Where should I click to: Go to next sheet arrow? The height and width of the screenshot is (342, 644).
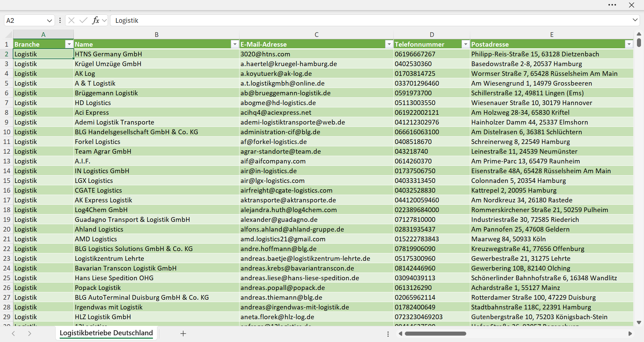point(30,333)
